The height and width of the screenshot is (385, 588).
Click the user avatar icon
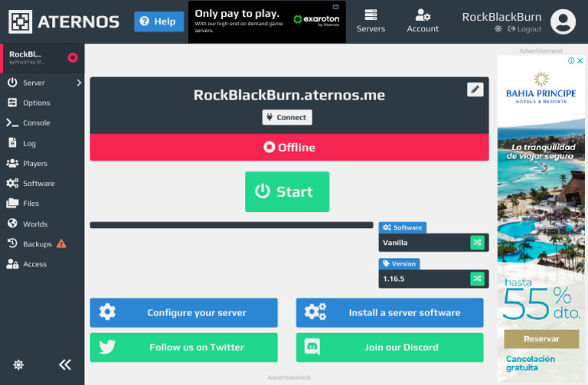[563, 21]
